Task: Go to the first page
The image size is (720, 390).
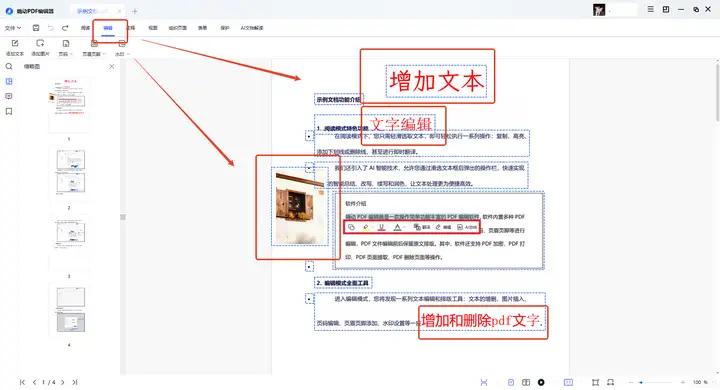Action: pos(22,382)
